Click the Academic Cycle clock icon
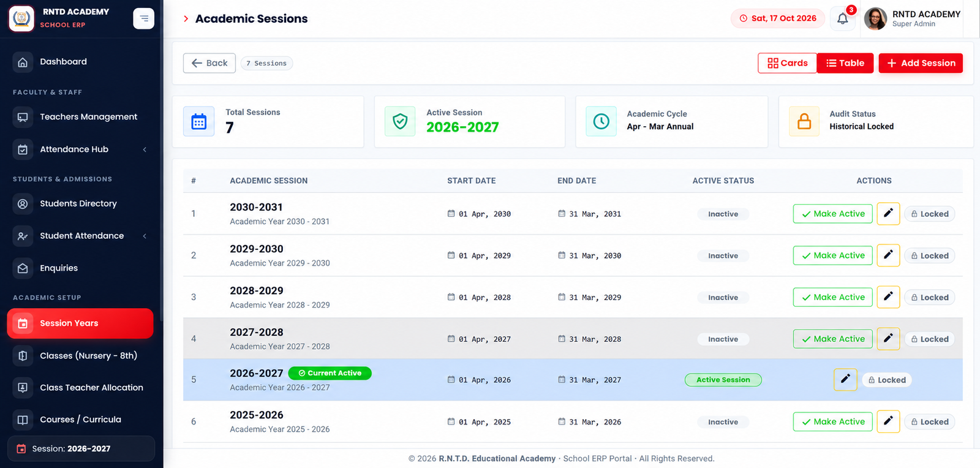This screenshot has width=980, height=468. 601,121
